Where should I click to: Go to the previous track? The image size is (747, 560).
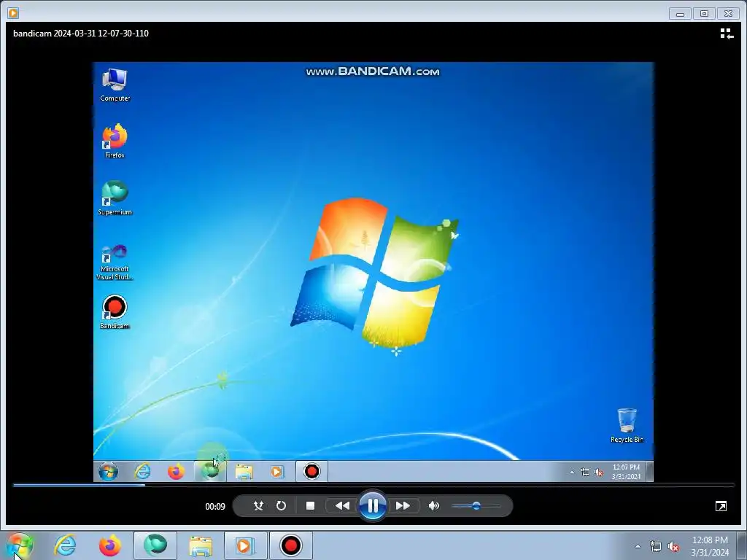point(342,506)
